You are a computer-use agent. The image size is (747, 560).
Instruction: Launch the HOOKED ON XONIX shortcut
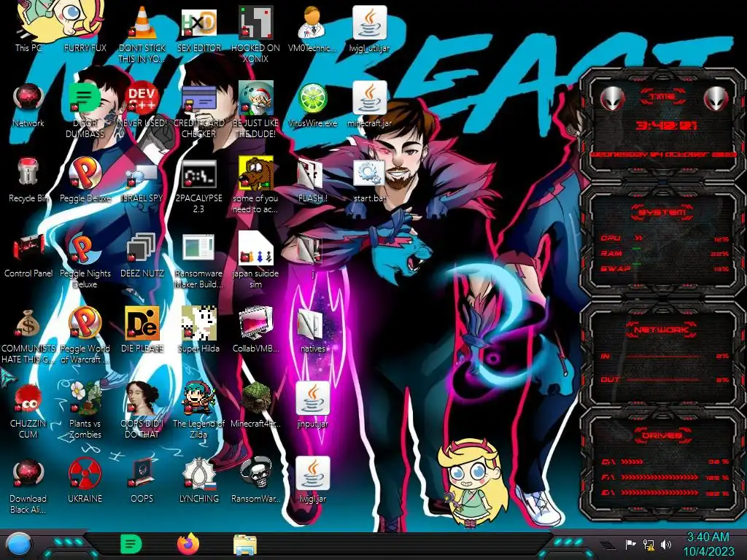point(255,23)
